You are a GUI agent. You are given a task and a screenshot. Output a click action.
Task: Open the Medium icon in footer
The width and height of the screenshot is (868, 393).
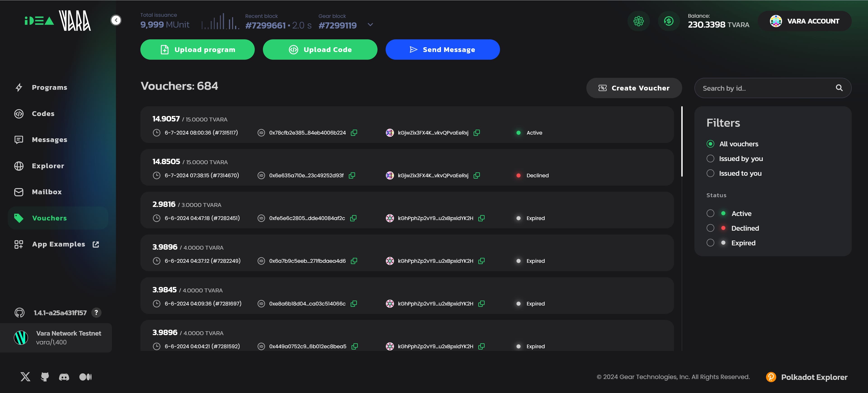(85, 377)
